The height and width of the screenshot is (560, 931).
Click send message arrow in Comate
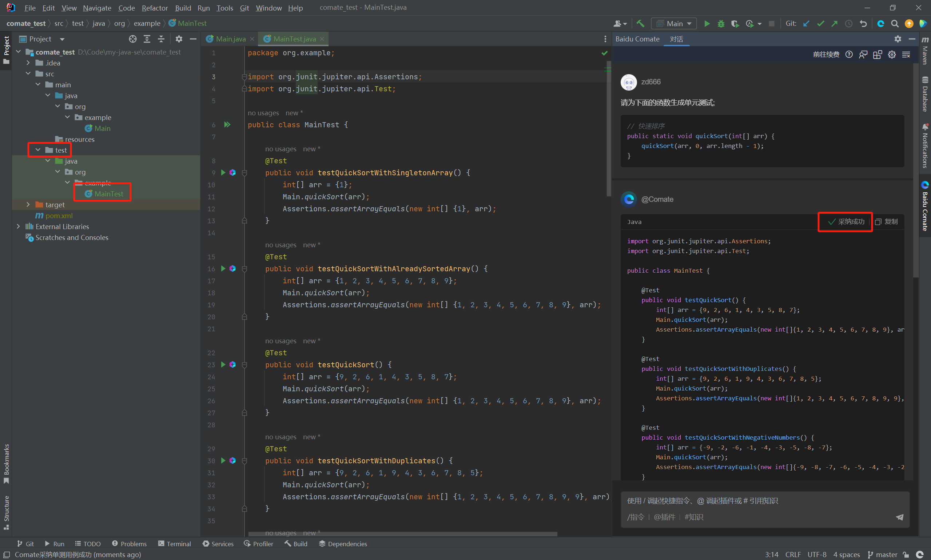point(900,517)
